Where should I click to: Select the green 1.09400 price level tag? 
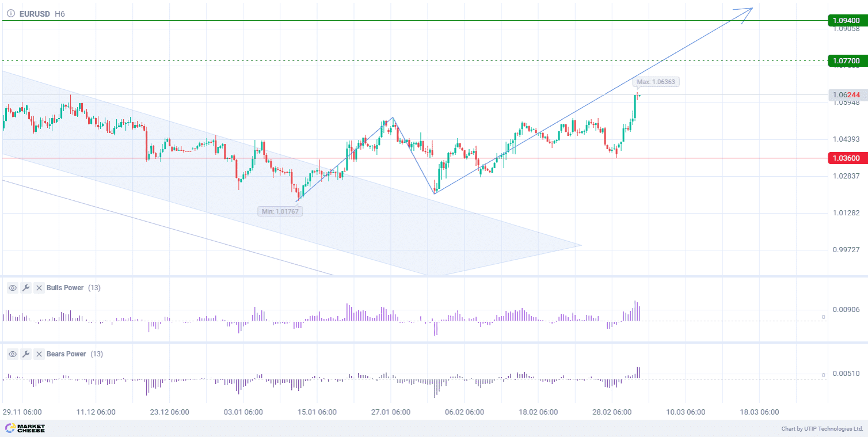846,21
